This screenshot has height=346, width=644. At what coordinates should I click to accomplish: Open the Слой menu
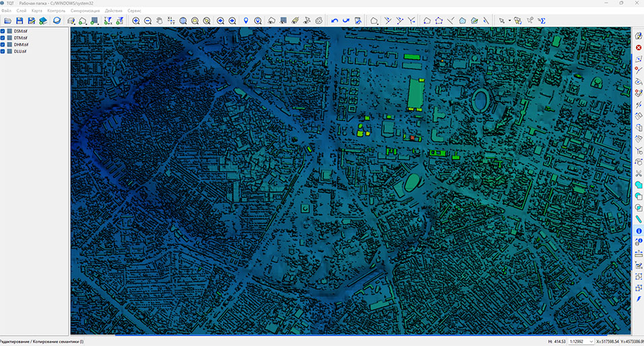22,11
